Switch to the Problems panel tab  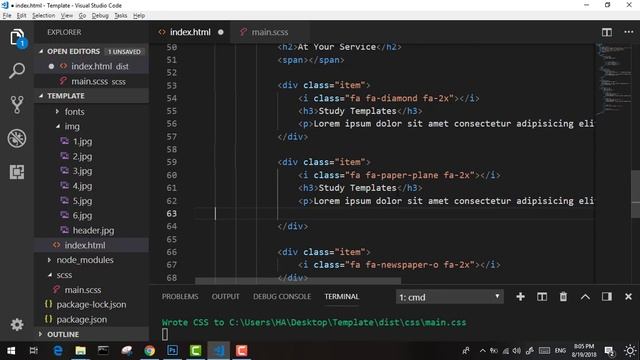point(180,297)
